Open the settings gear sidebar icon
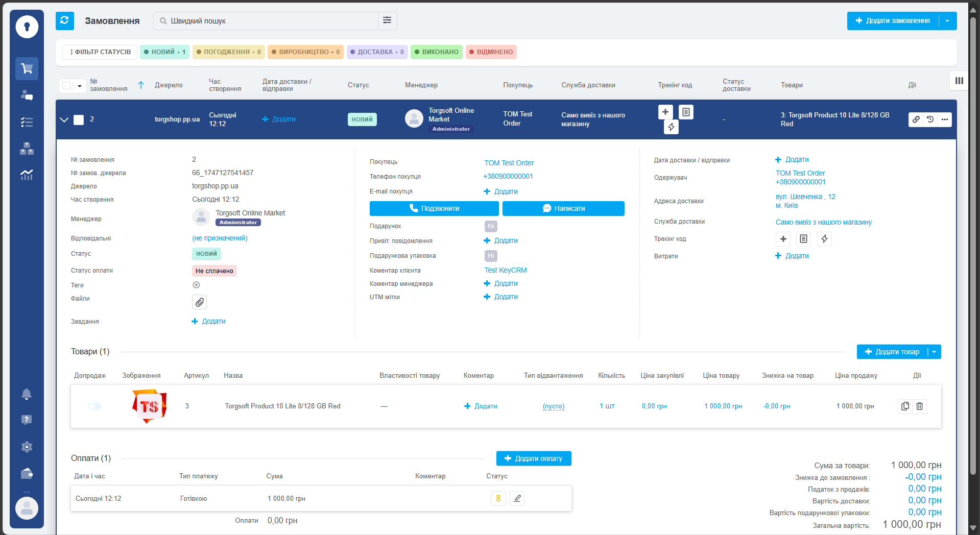Image resolution: width=980 pixels, height=535 pixels. click(x=27, y=447)
